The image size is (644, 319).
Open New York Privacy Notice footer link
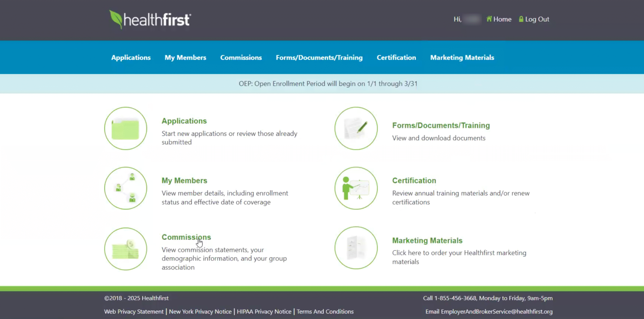(x=200, y=311)
